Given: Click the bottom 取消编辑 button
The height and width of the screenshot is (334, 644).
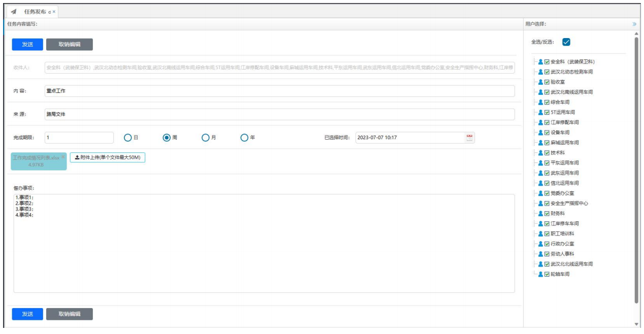Looking at the screenshot, I should coord(69,314).
